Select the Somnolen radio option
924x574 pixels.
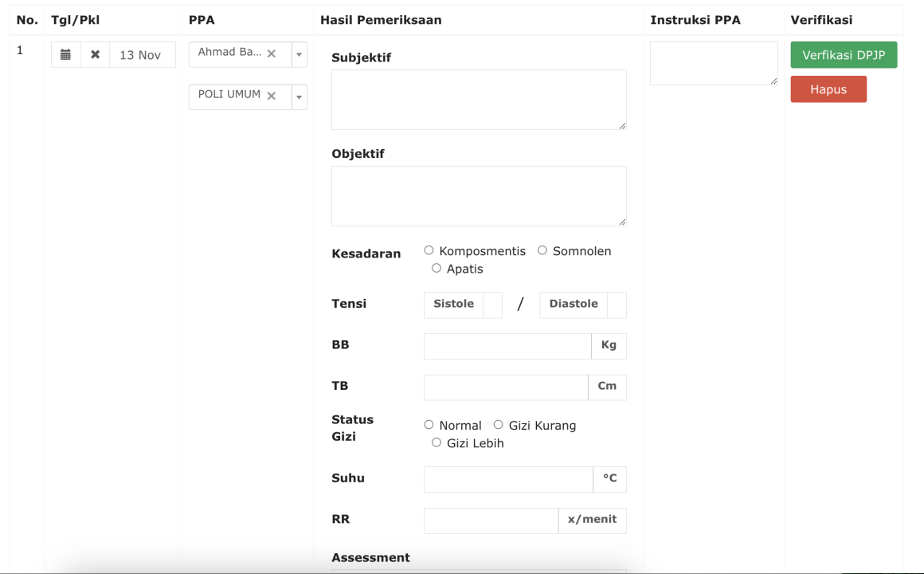[542, 250]
